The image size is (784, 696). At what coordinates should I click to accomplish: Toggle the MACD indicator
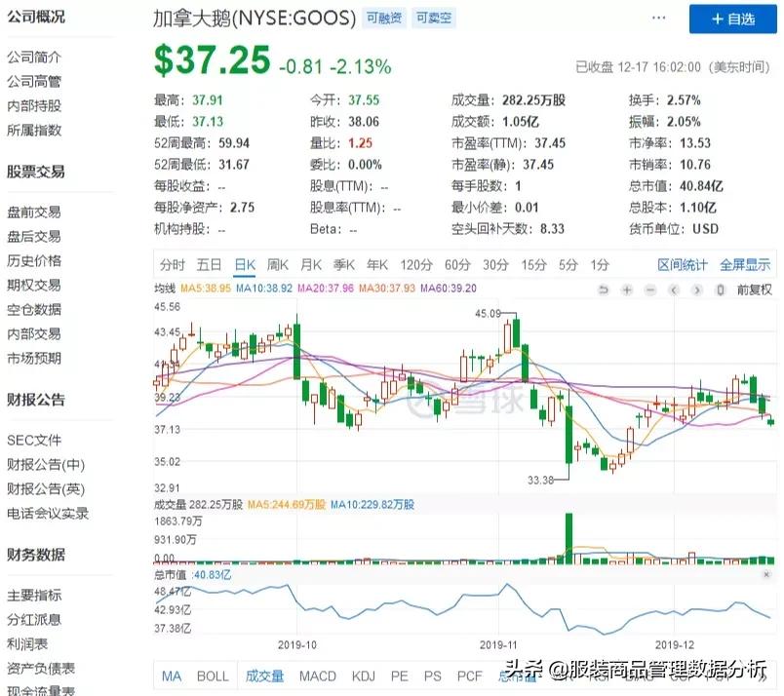click(318, 677)
